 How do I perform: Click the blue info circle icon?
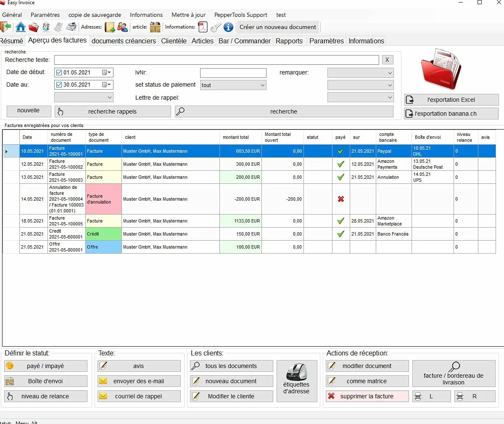pos(228,27)
